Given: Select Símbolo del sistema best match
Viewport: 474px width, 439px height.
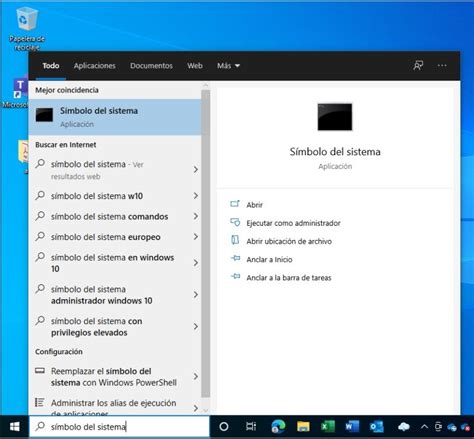Looking at the screenshot, I should pos(115,117).
